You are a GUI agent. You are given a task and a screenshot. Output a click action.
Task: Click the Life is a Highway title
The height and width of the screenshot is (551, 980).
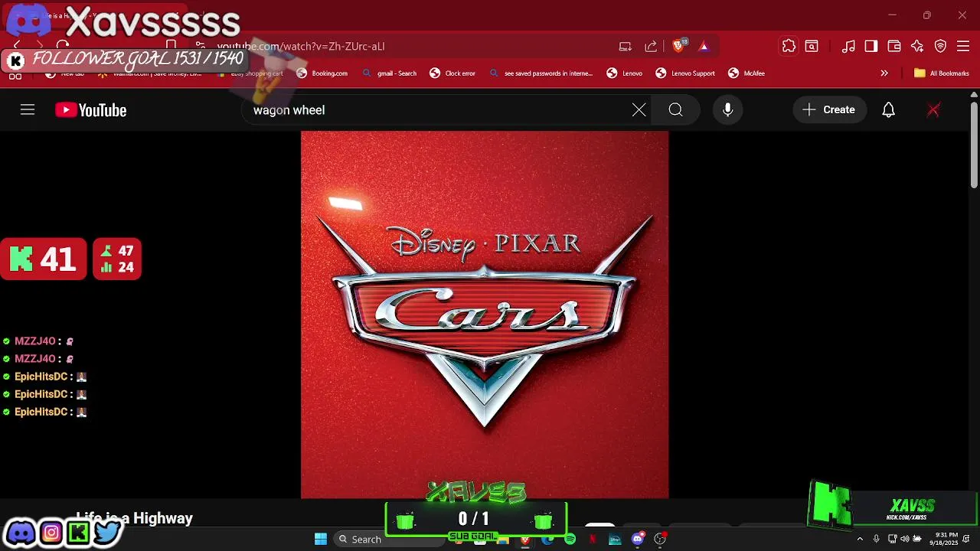[x=134, y=518]
